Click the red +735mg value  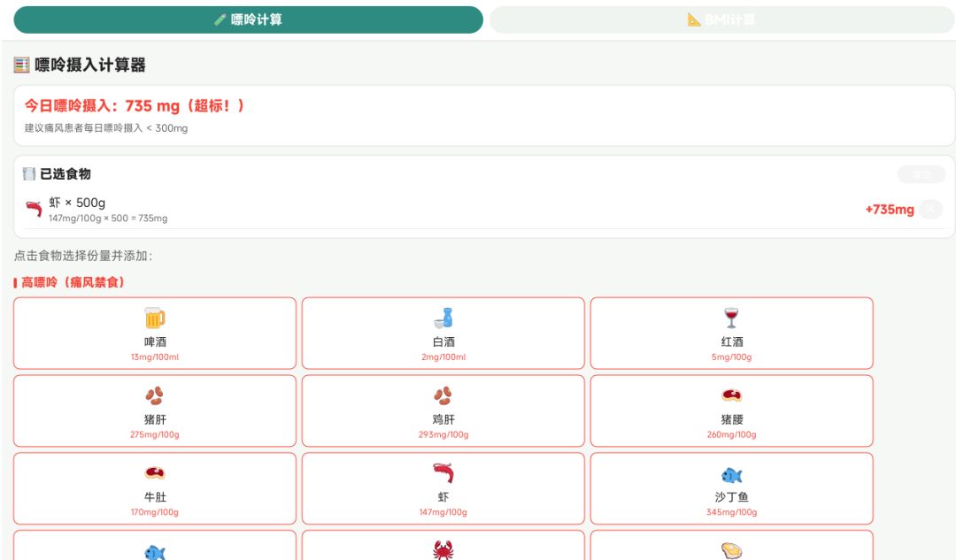(890, 209)
